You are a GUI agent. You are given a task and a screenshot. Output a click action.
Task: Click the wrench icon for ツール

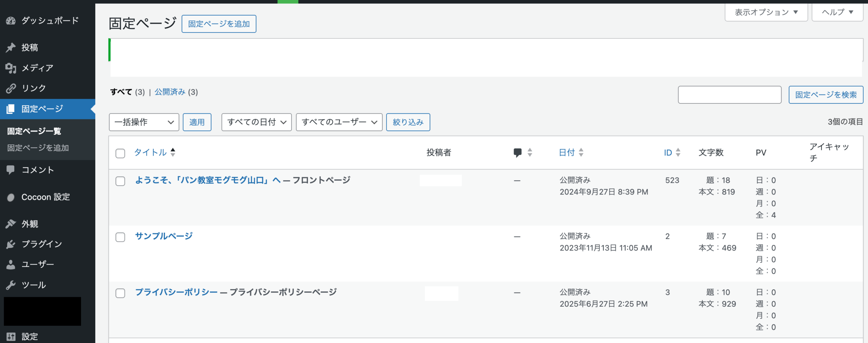11,285
